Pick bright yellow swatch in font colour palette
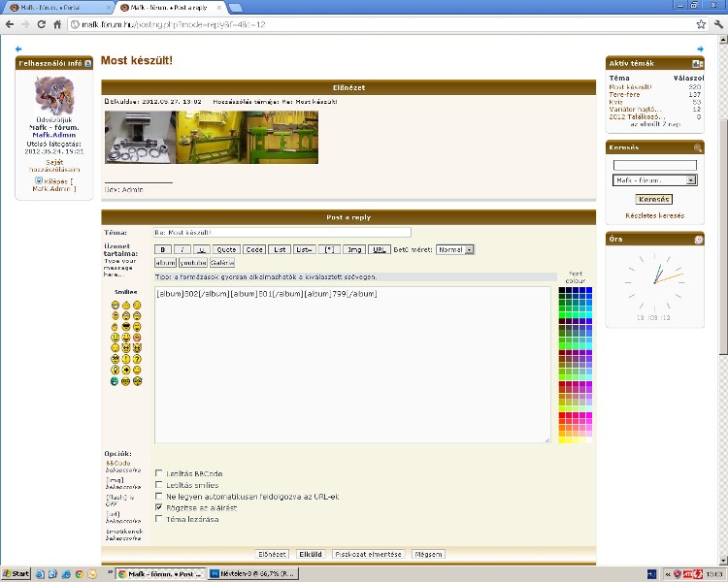Viewport: 728px width, 582px height. 563,440
